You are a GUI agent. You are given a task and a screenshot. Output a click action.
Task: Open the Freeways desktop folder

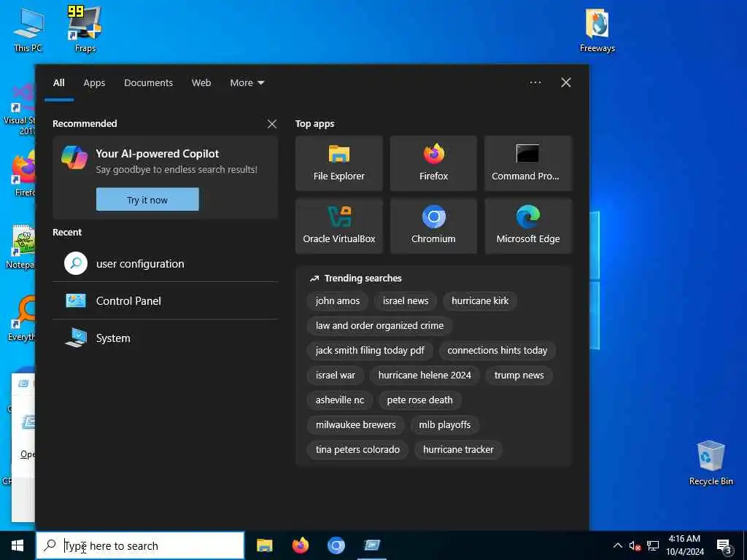[597, 31]
